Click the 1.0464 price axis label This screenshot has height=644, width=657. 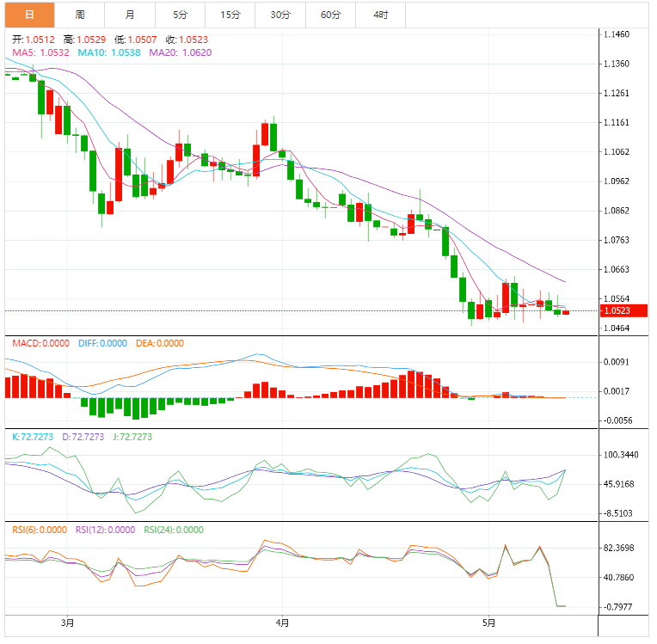tap(617, 328)
